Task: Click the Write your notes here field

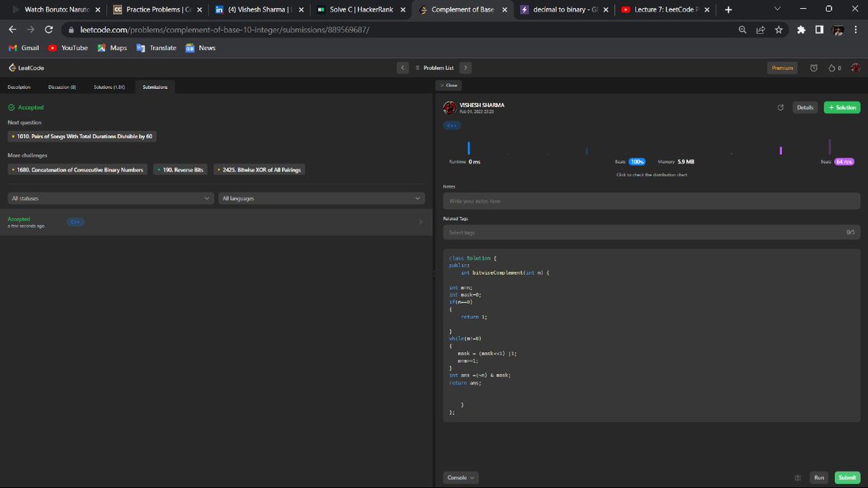Action: (652, 201)
